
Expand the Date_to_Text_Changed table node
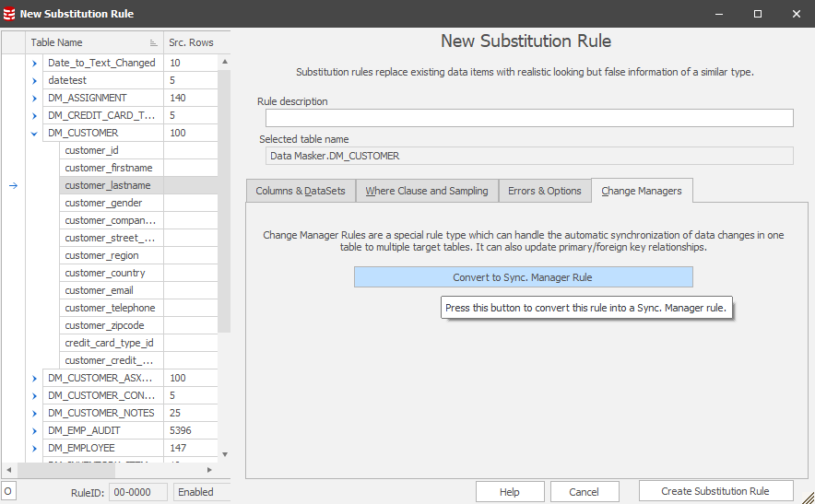(34, 63)
